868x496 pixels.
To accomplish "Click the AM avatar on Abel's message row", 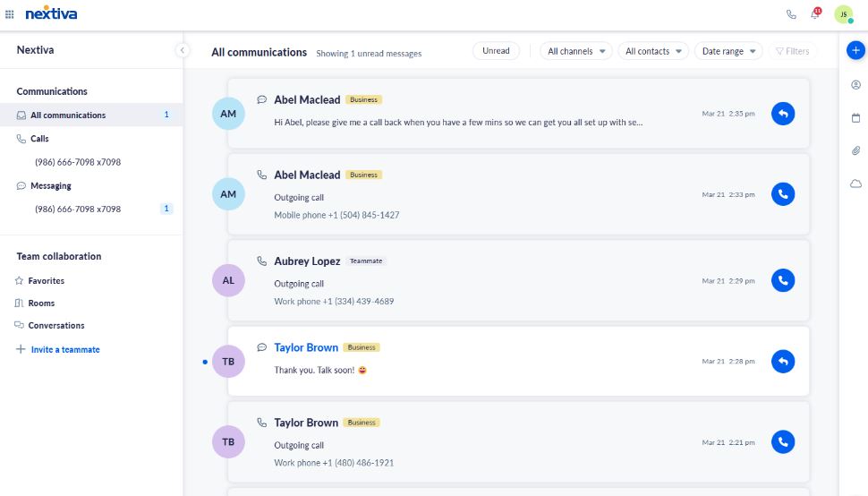I will (228, 114).
